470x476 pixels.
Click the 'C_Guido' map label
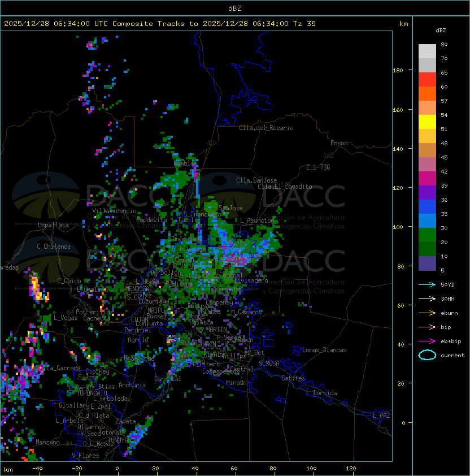(x=69, y=281)
